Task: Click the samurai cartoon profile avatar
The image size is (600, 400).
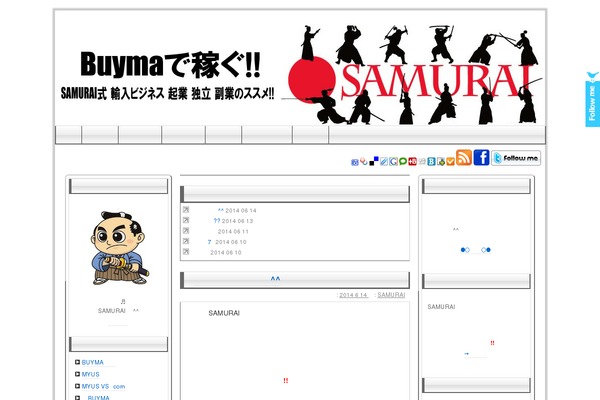Action: tap(119, 248)
